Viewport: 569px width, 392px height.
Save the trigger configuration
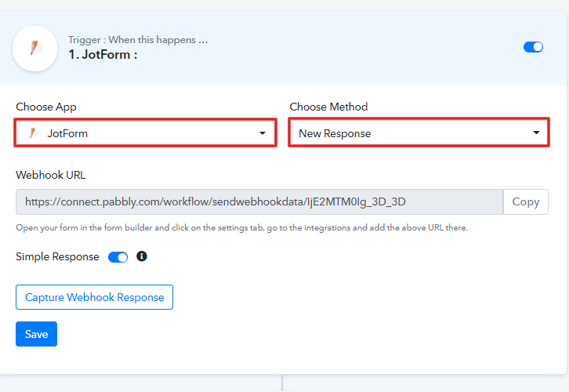36,334
